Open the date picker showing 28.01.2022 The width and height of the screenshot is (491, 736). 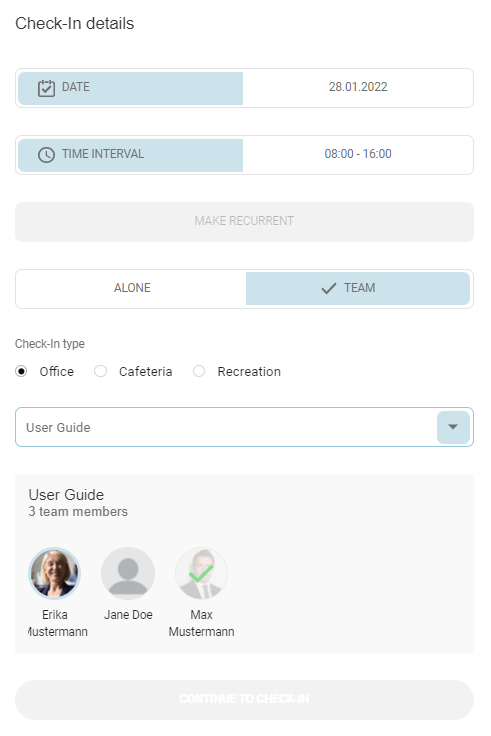click(358, 87)
